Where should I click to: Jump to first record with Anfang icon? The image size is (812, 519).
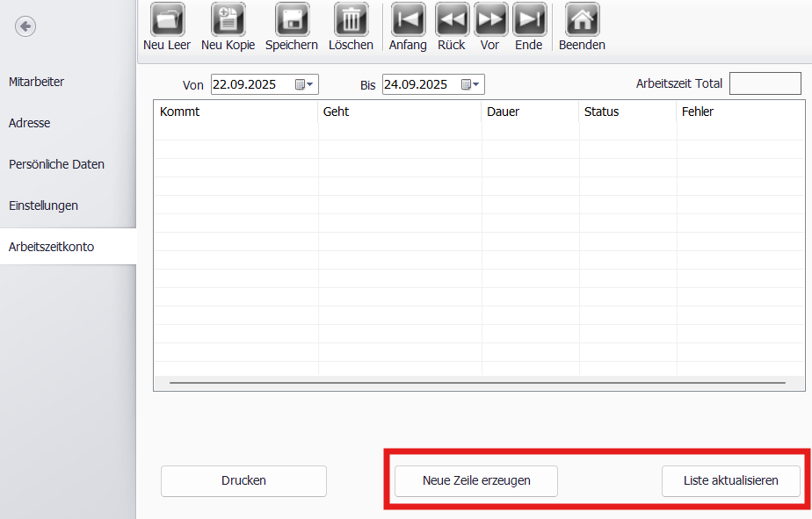[x=408, y=19]
